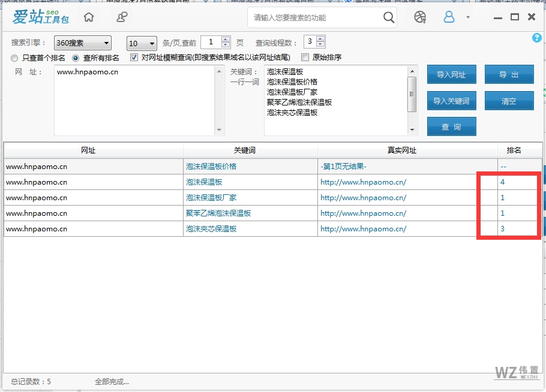546x392 pixels.
Task: Click the magnifier icon in the search box
Action: (x=389, y=18)
